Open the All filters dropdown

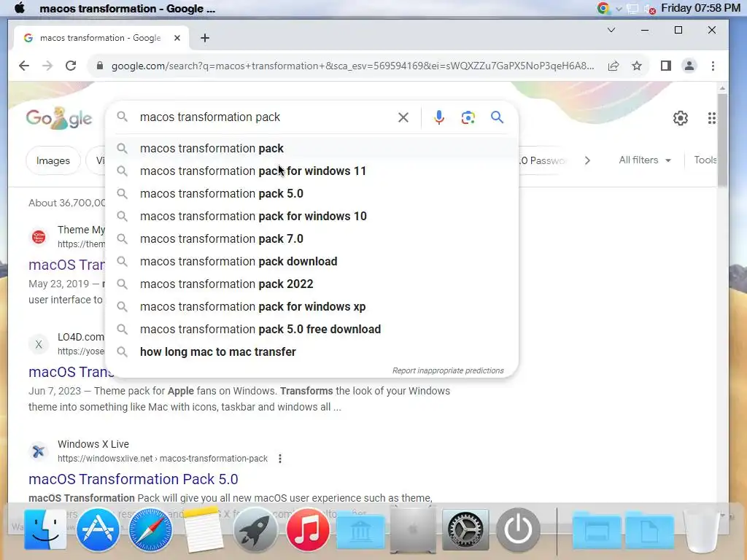645,160
